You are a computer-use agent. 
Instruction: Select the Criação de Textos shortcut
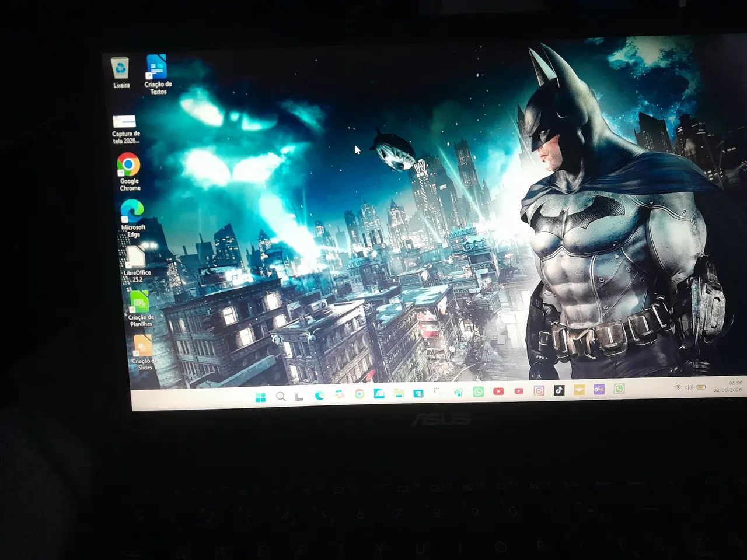(x=158, y=75)
